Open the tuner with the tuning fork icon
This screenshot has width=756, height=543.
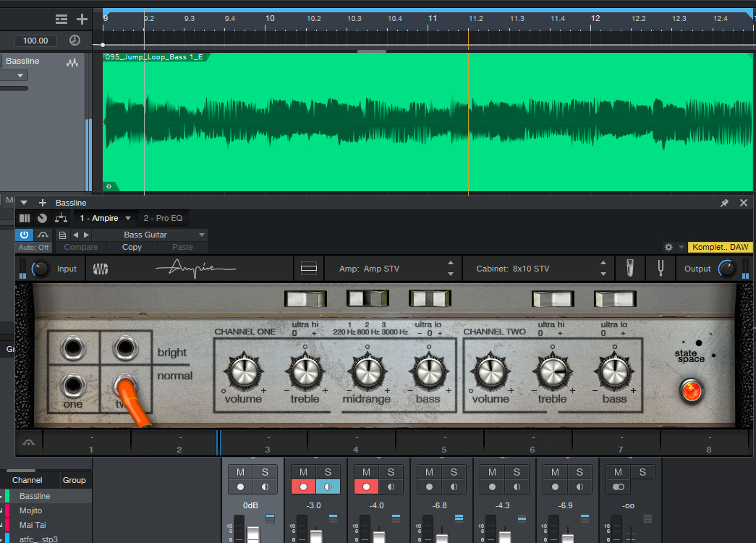pyautogui.click(x=661, y=269)
